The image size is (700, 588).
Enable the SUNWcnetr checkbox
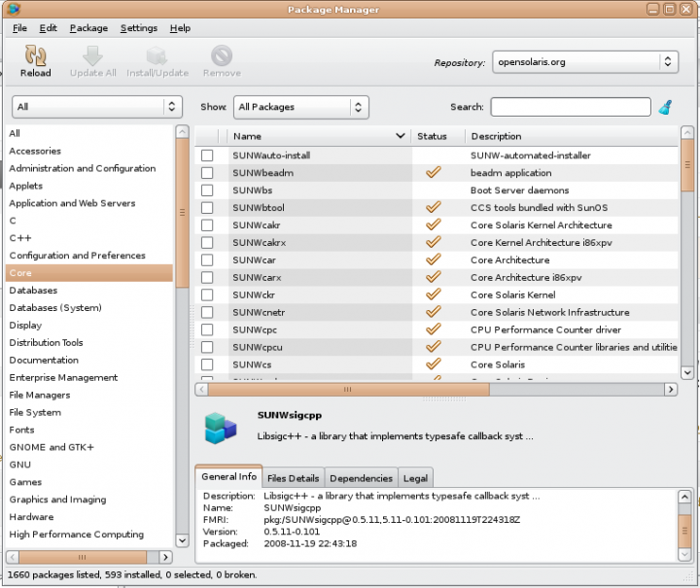click(x=207, y=312)
